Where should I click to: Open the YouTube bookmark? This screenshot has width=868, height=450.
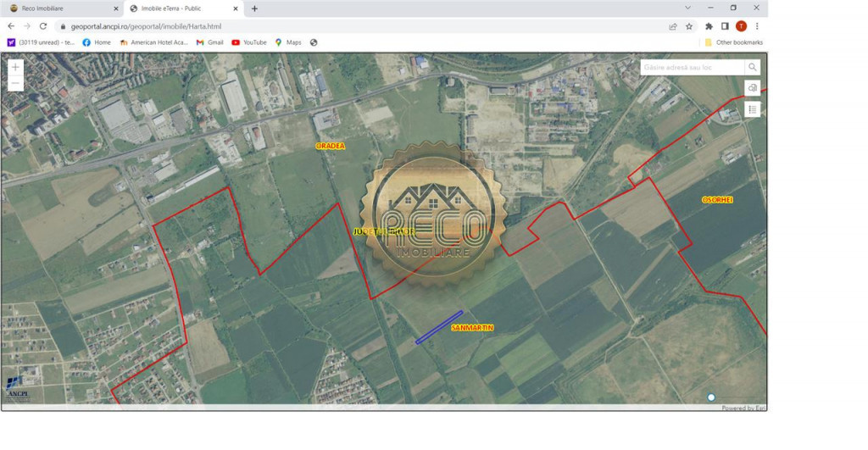click(x=249, y=42)
